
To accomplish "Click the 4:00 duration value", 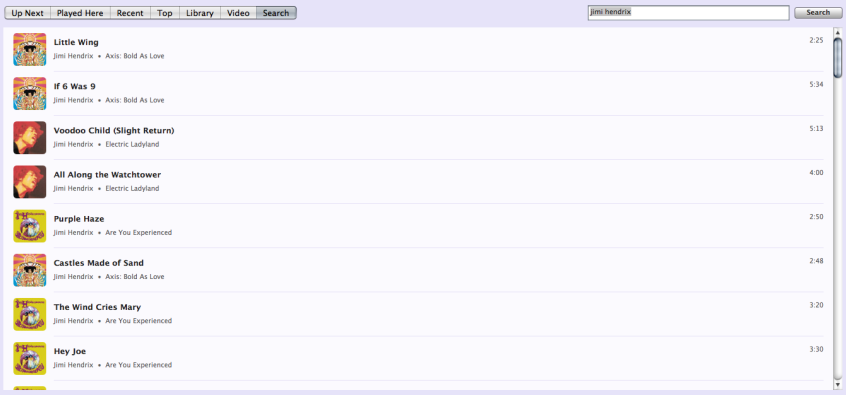I will [816, 173].
